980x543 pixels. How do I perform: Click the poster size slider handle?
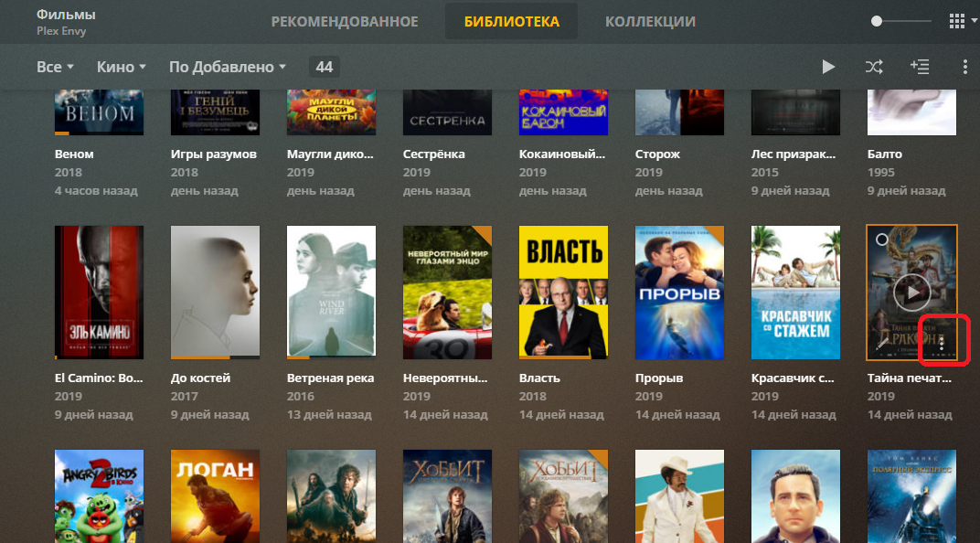tap(878, 21)
